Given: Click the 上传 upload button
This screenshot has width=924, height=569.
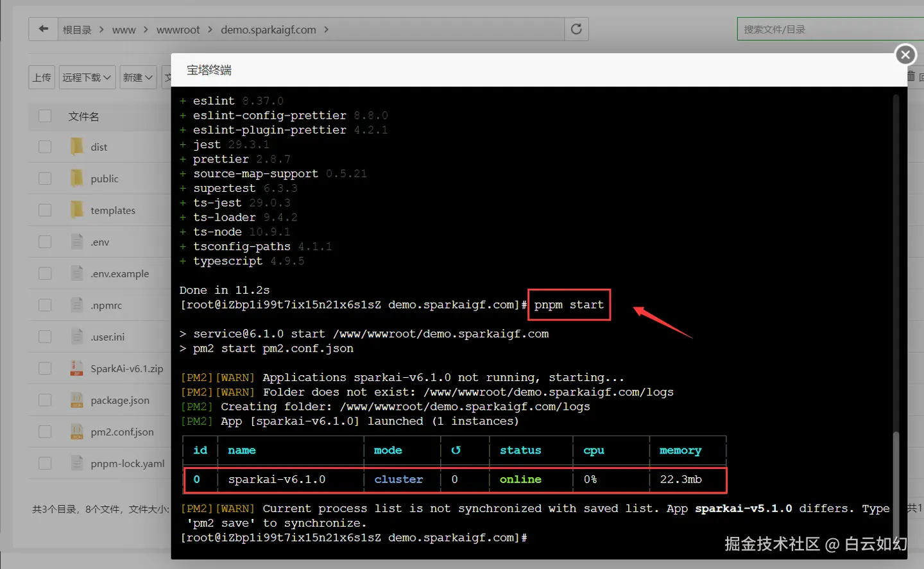Looking at the screenshot, I should point(42,77).
